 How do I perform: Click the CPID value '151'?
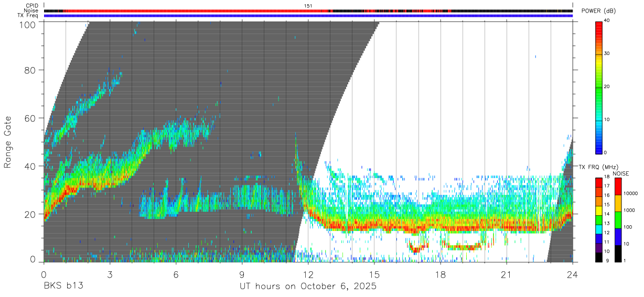click(308, 5)
